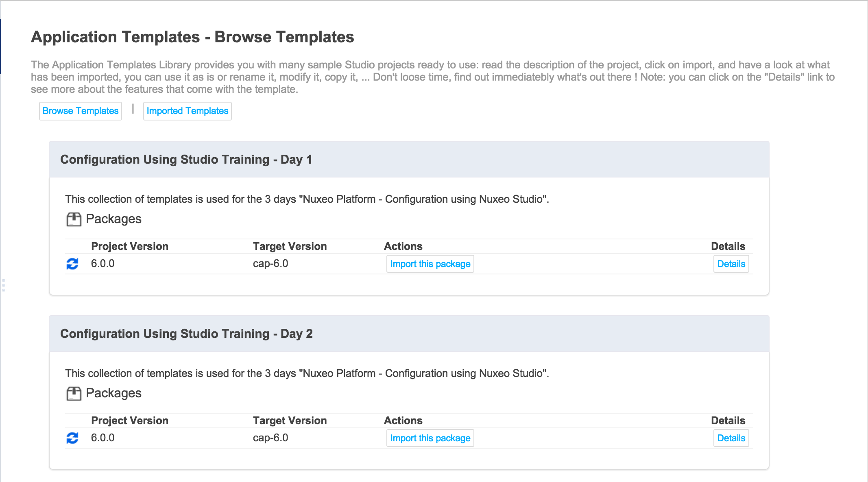
Task: Click the Project Version column header in Day 2
Action: 130,421
